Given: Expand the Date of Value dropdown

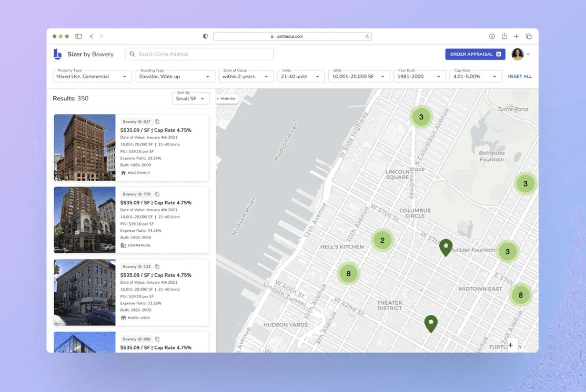Looking at the screenshot, I should click(x=246, y=76).
